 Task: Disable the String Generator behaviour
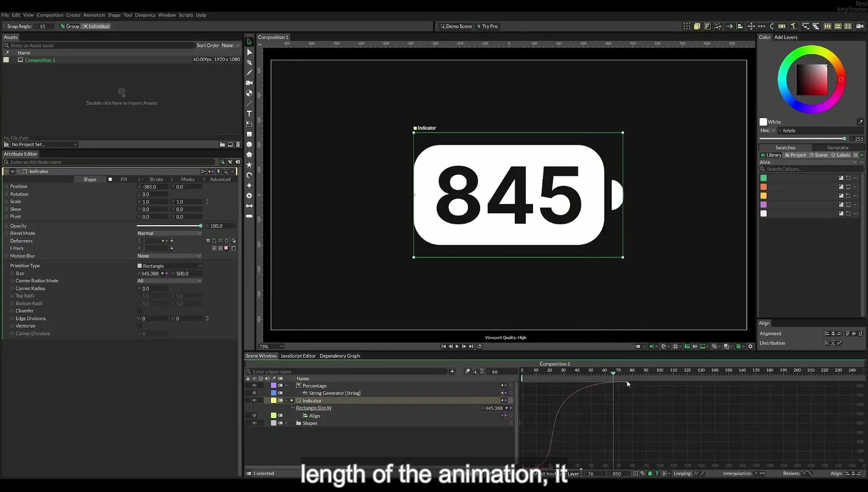254,393
